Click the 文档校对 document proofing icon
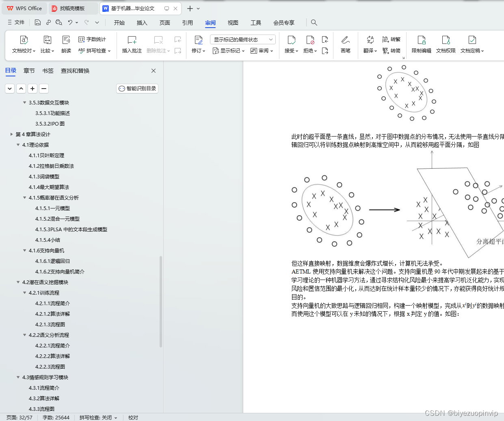The height and width of the screenshot is (421, 504). point(24,40)
